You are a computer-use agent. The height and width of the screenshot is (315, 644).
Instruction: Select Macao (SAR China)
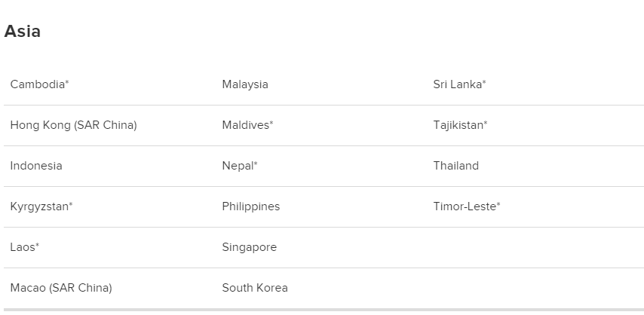[x=61, y=288]
